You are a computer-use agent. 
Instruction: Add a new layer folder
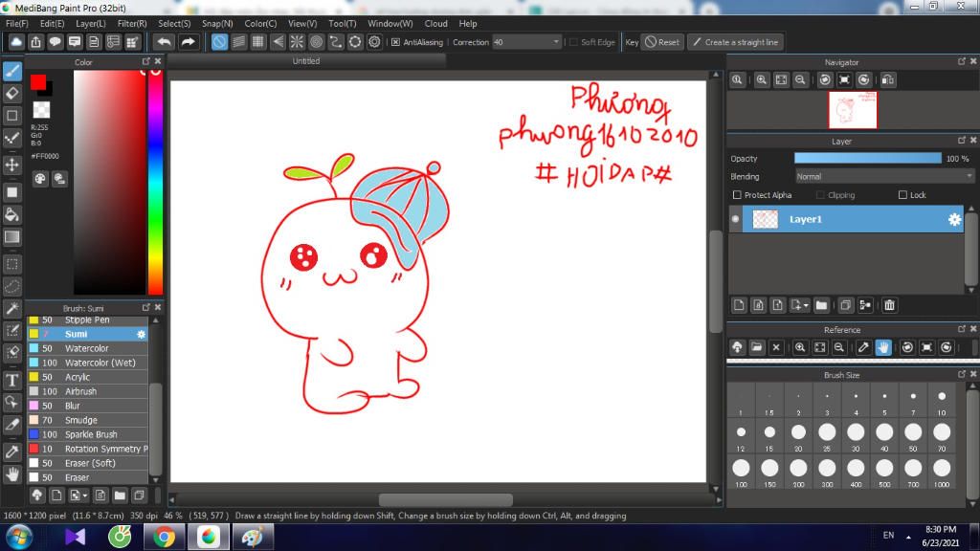tap(821, 305)
